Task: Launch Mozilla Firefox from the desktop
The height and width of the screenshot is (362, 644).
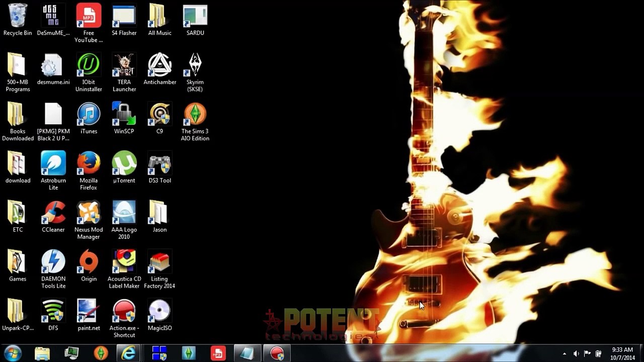Action: click(89, 164)
